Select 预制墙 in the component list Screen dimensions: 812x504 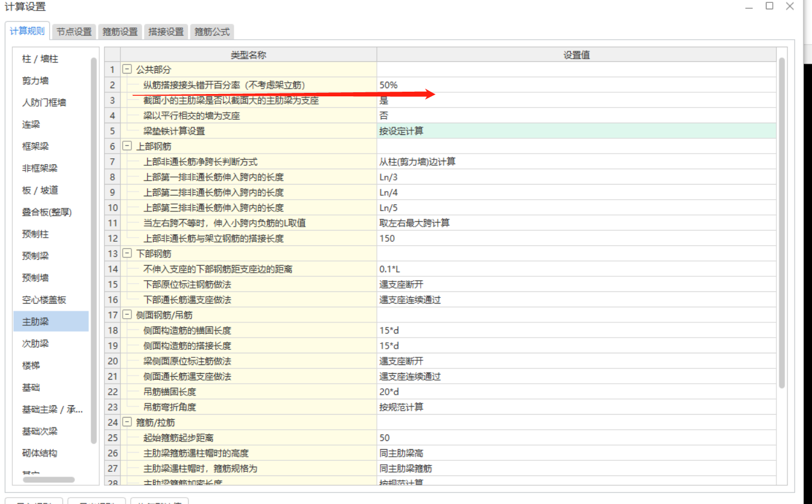(x=51, y=278)
